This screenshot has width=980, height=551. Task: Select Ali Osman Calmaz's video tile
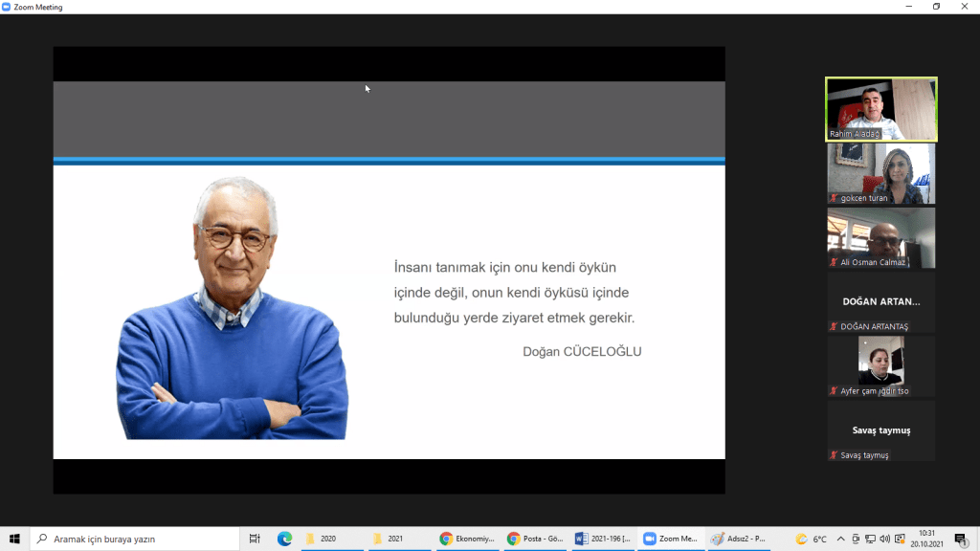pyautogui.click(x=880, y=237)
